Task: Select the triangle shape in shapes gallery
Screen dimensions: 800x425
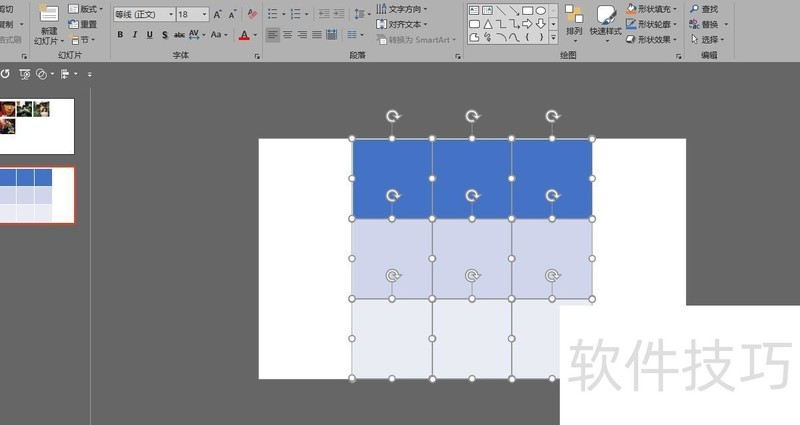Action: click(488, 23)
